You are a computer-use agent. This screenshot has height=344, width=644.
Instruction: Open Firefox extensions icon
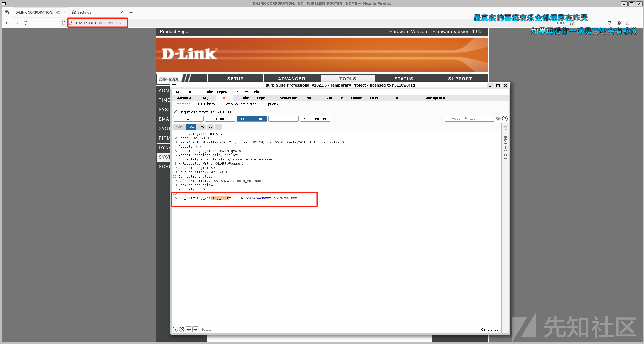point(628,23)
